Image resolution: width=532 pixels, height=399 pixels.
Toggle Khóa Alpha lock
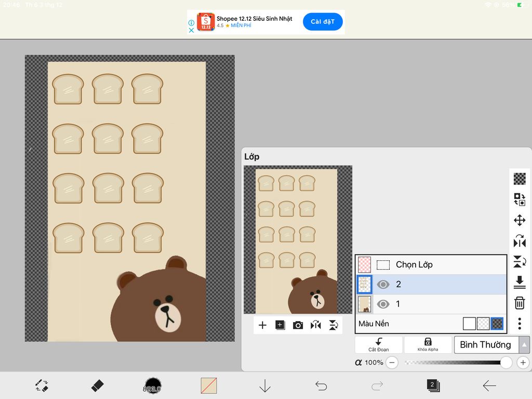point(428,345)
